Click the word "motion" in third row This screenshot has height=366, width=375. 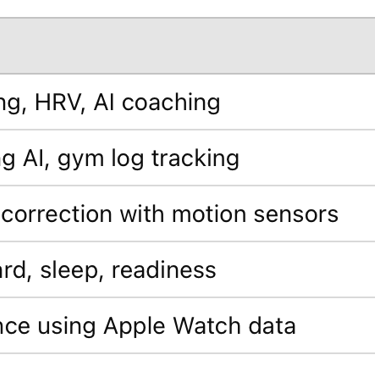click(x=209, y=214)
